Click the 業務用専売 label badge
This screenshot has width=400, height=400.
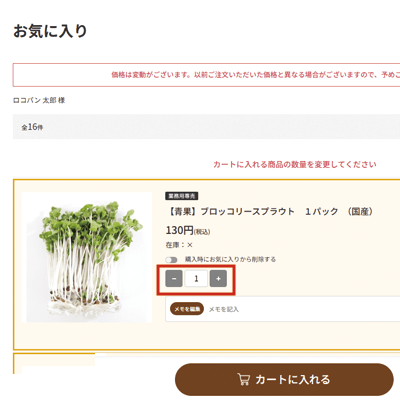182,196
